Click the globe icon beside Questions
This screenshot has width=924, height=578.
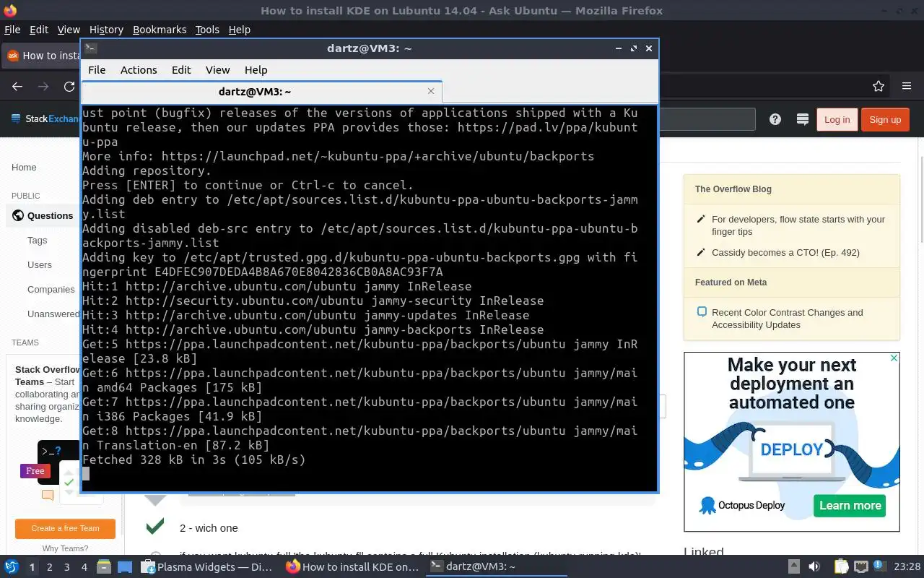pos(17,215)
